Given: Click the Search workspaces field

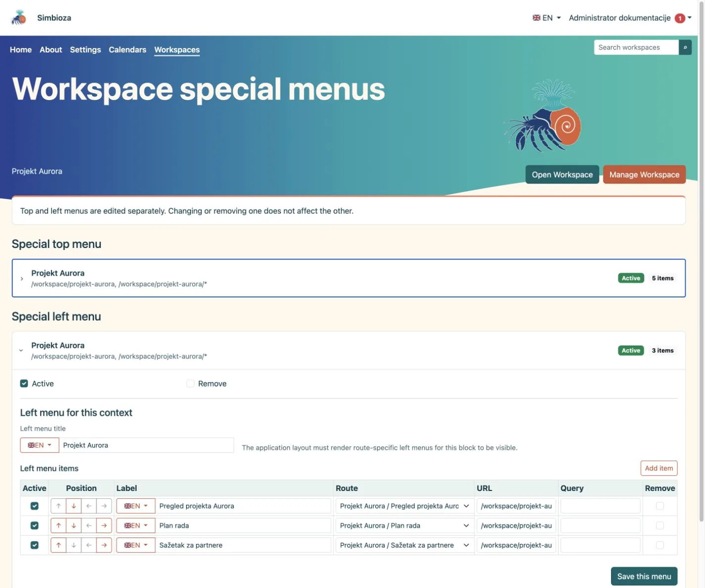Looking at the screenshot, I should [x=636, y=48].
